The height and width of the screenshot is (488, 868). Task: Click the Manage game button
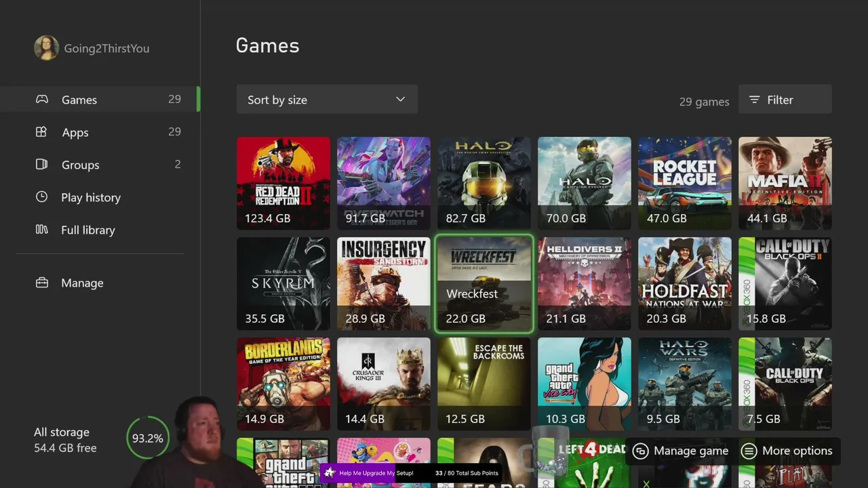(x=681, y=451)
